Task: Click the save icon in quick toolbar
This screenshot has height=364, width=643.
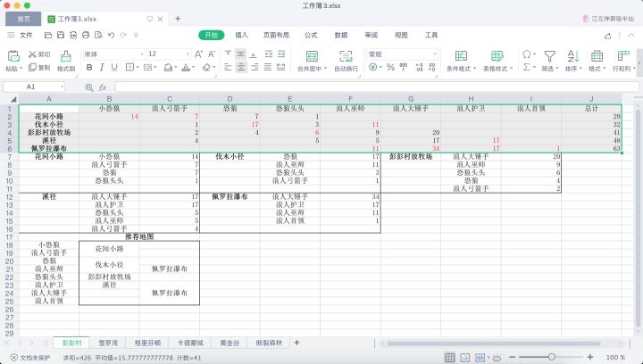Action: pos(61,35)
